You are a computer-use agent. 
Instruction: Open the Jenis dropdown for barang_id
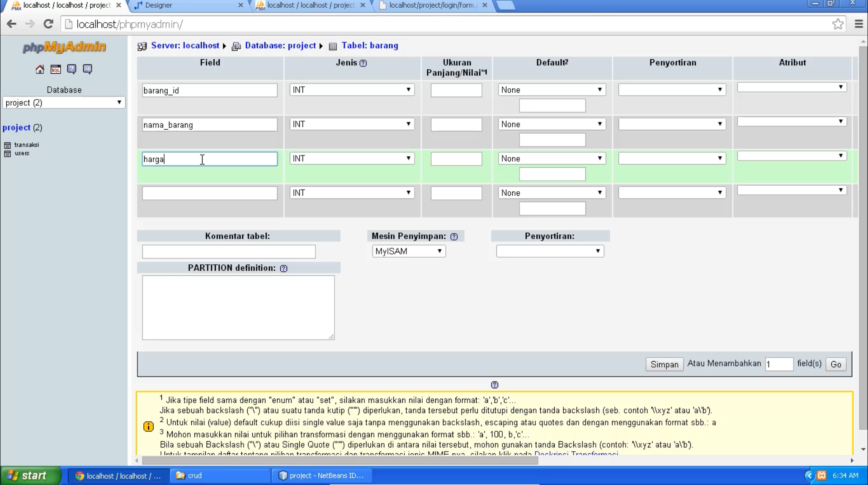(x=352, y=89)
